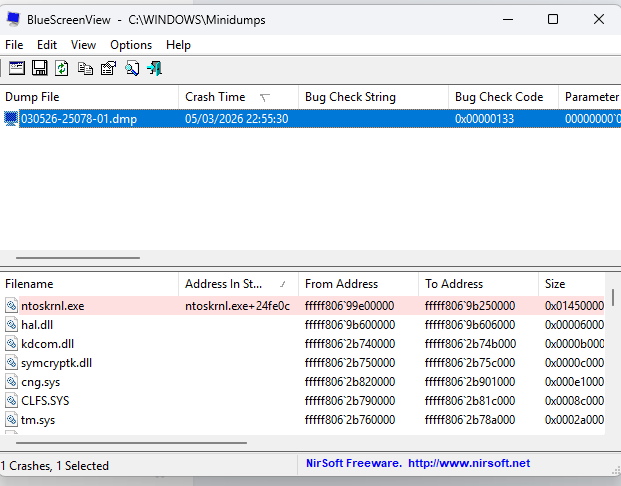Sort by the Crash Time column header
Screen dimensions: 621x486
click(x=215, y=97)
